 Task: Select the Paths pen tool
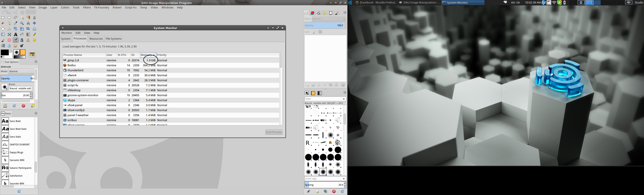click(9, 23)
